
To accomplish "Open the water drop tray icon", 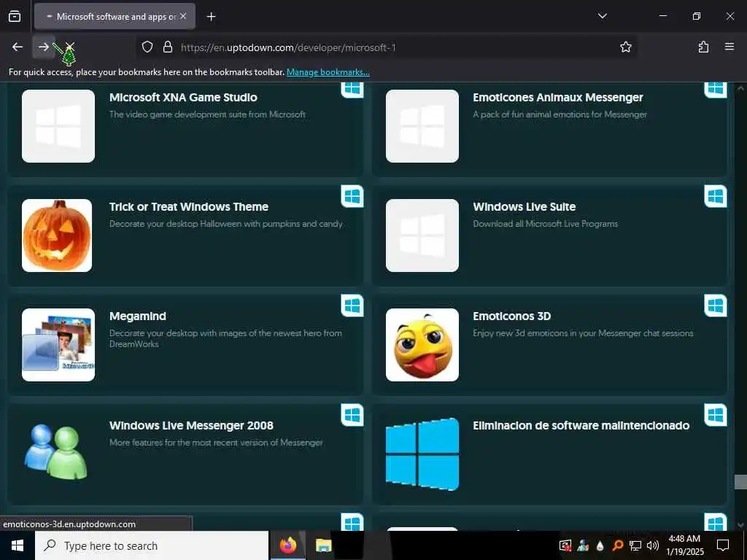I will tap(600, 545).
